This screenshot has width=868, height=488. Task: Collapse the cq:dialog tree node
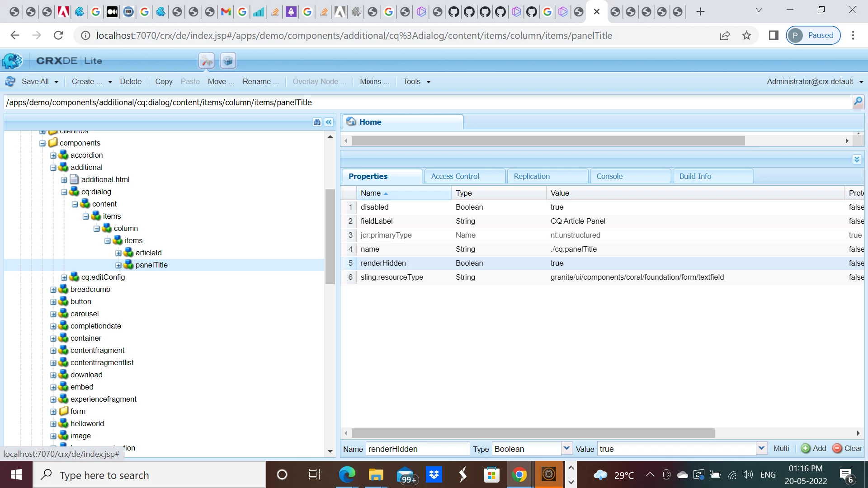[x=64, y=192]
